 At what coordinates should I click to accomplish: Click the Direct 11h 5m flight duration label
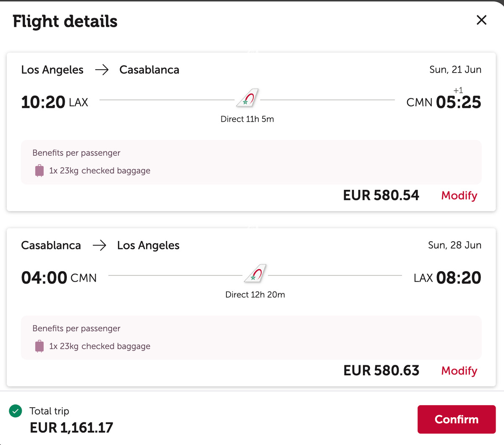[247, 119]
